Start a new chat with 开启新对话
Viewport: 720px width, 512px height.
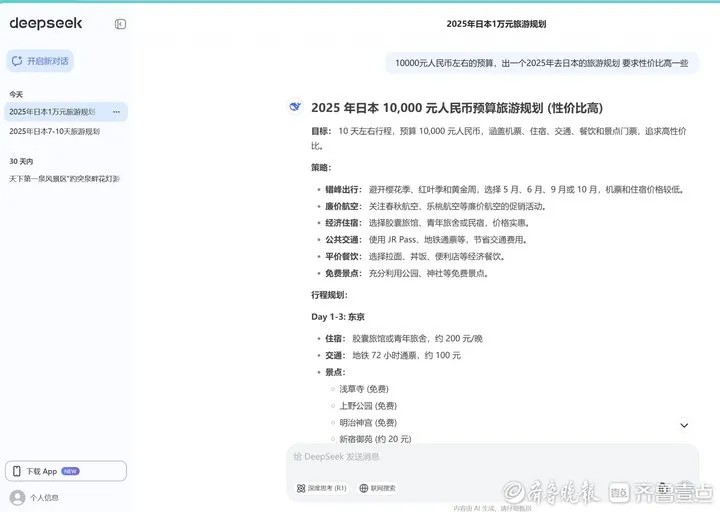coord(40,61)
